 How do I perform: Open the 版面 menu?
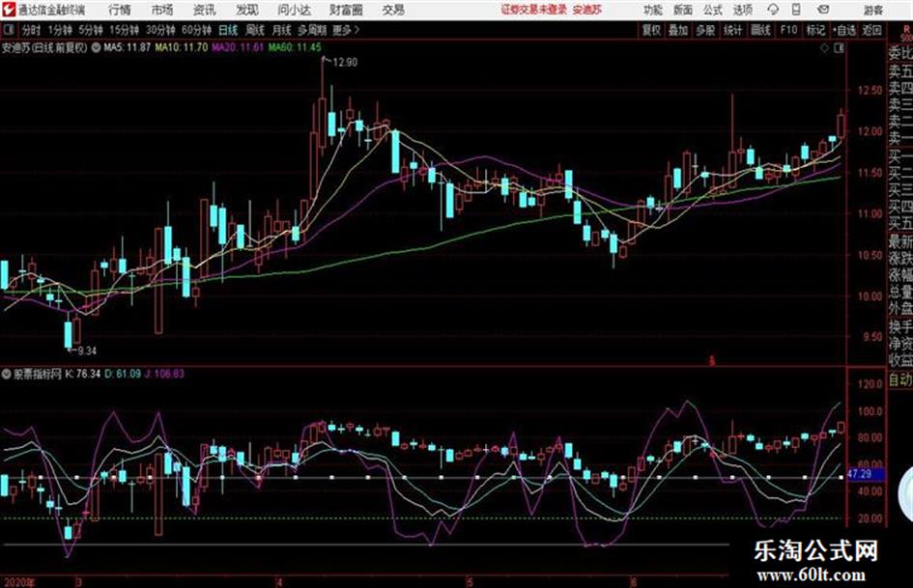pos(682,10)
